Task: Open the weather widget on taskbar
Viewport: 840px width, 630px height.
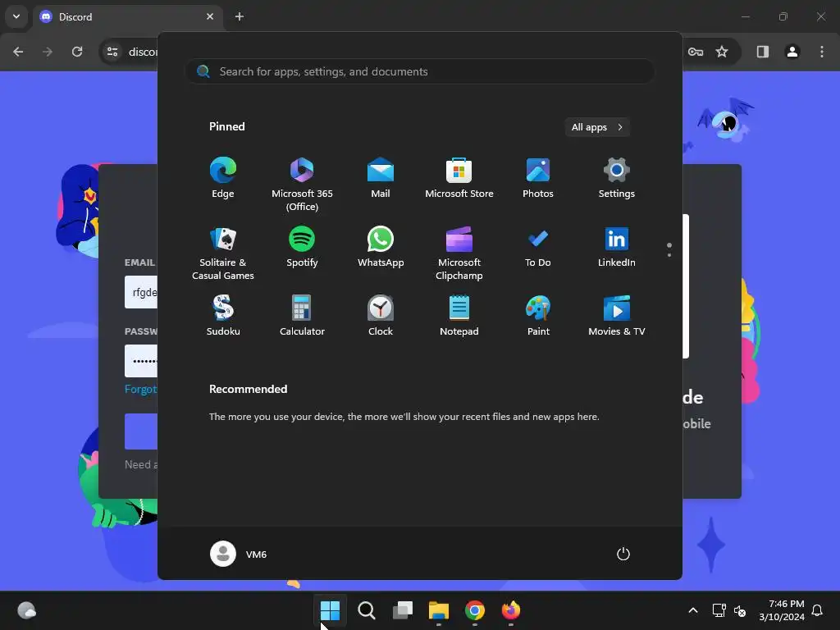Action: pyautogui.click(x=27, y=610)
